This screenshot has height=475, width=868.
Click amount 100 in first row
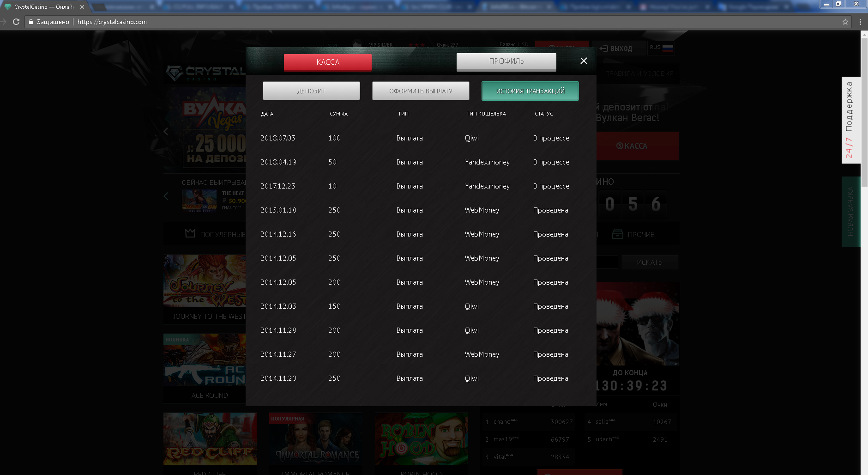334,138
